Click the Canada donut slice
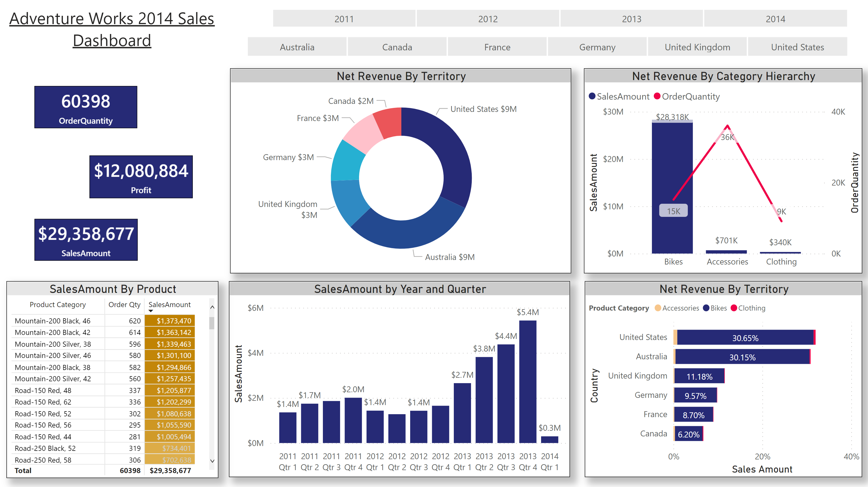The height and width of the screenshot is (487, 868). (389, 122)
